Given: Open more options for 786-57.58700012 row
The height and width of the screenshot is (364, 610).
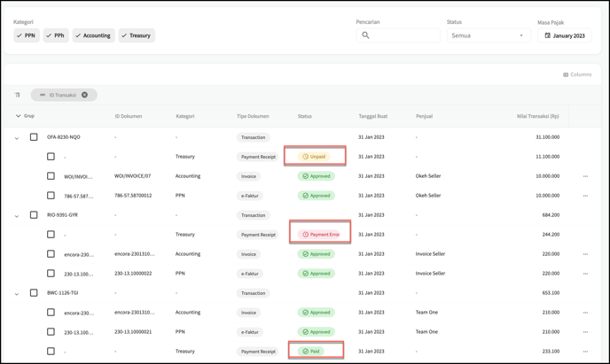Looking at the screenshot, I should tap(585, 196).
